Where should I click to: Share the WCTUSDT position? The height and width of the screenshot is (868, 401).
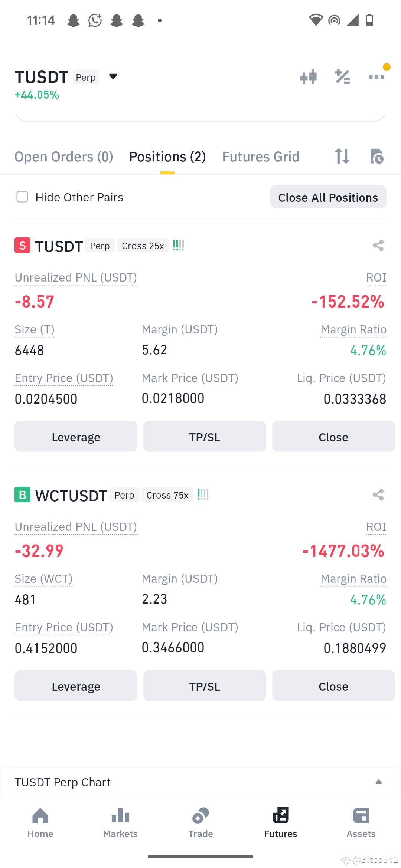point(378,495)
